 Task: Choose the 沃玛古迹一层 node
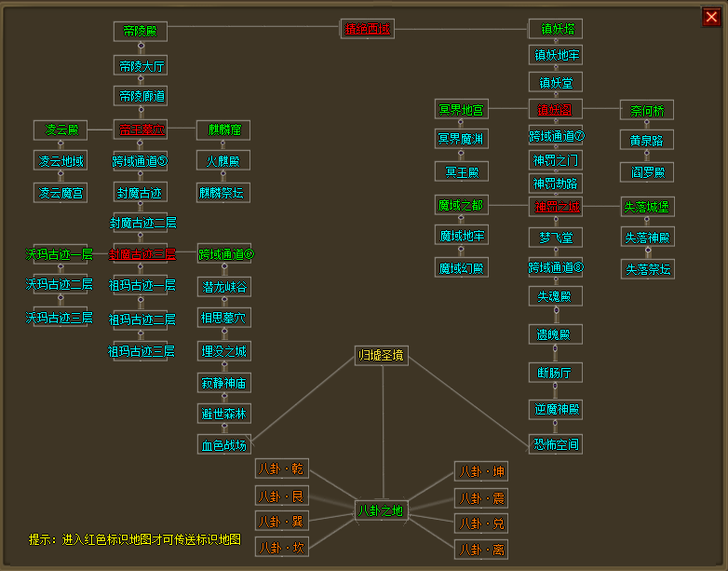61,254
